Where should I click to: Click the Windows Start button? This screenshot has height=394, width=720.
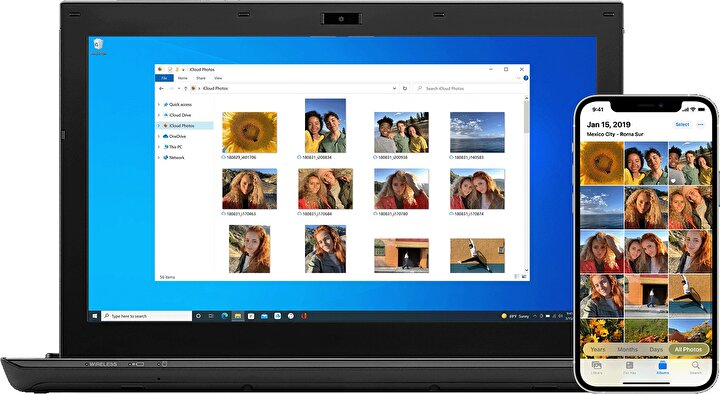[x=95, y=316]
